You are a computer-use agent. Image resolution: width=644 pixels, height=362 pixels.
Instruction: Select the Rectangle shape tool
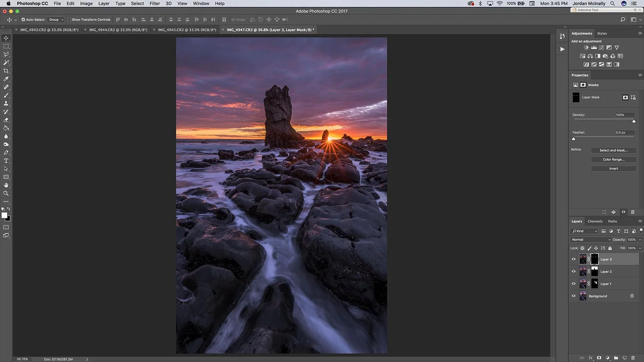(6, 177)
